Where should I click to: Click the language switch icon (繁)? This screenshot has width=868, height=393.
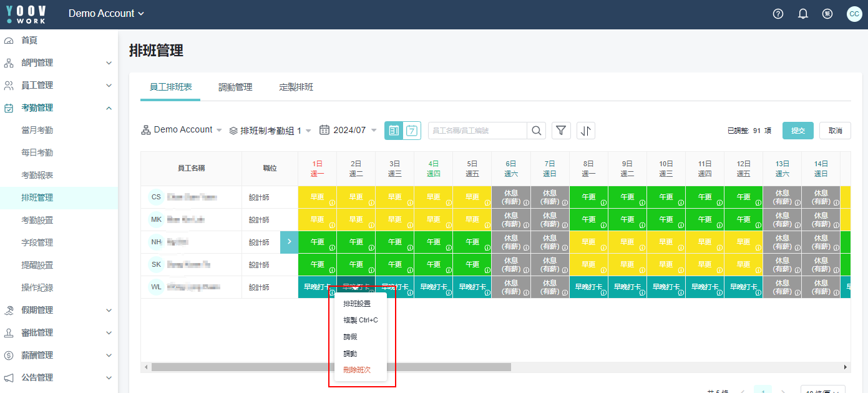tap(827, 14)
